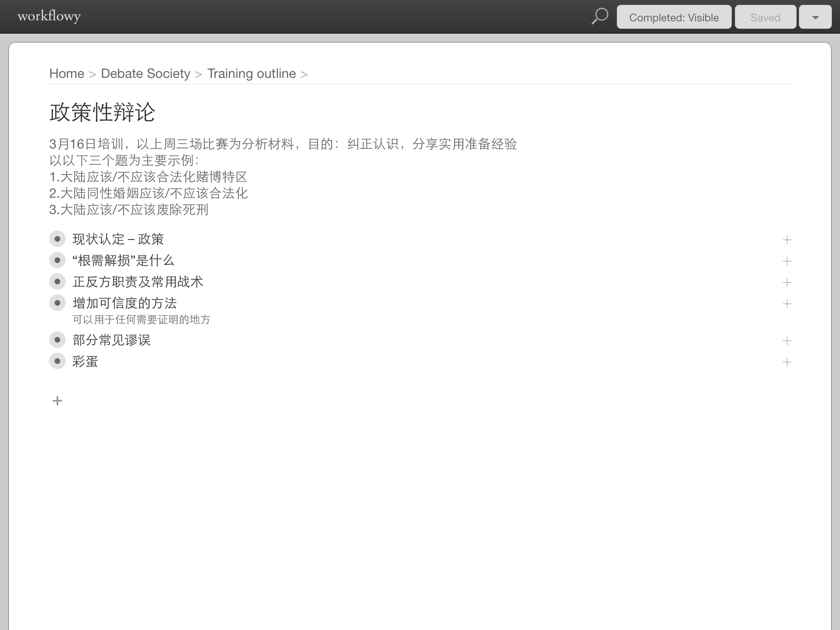Zoom into bullet of 彩蛋
The height and width of the screenshot is (630, 840).
57,361
